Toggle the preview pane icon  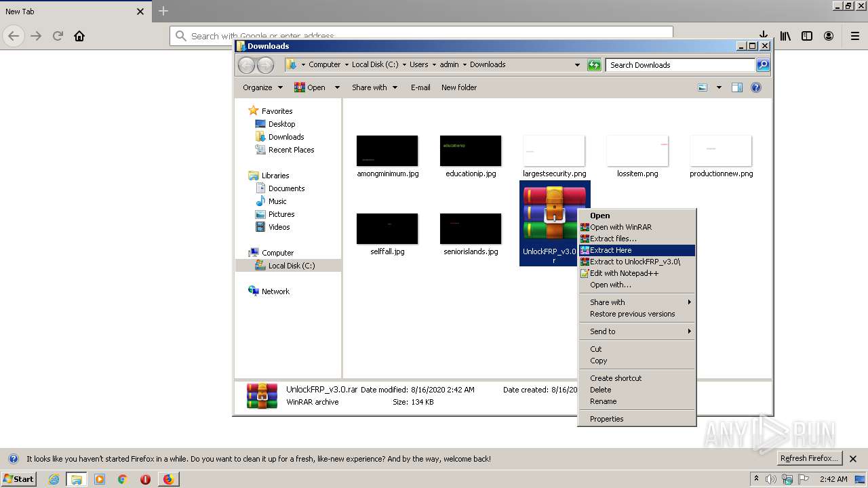[737, 87]
